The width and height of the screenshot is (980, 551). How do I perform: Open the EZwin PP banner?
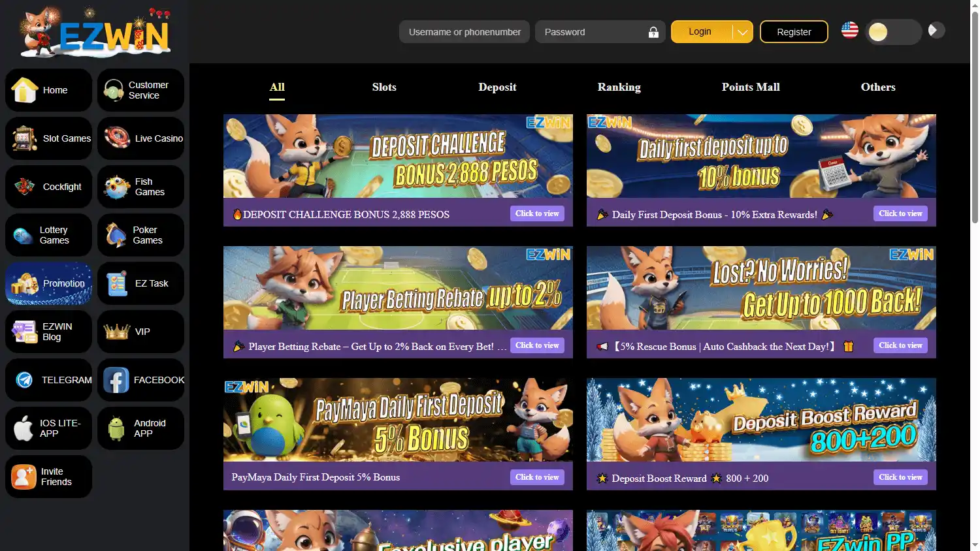(x=761, y=530)
